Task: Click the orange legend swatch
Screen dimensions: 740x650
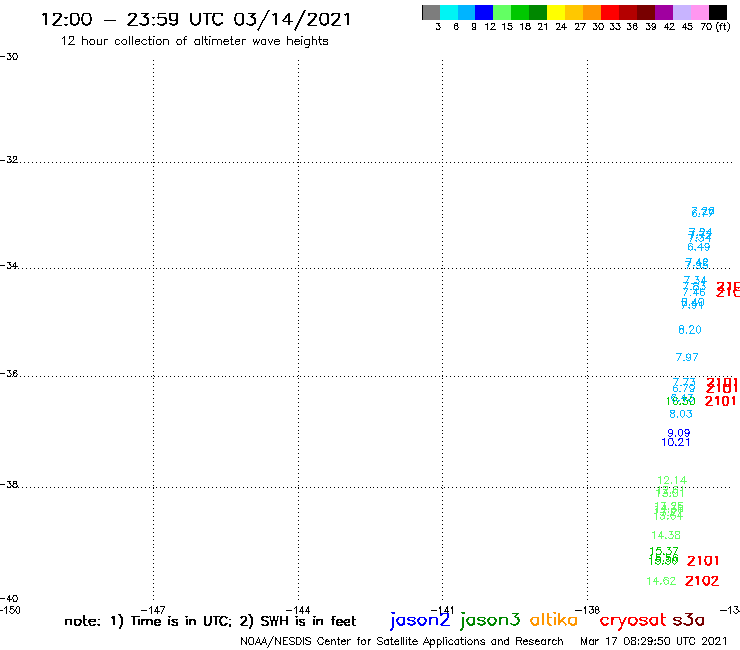Action: pos(592,12)
